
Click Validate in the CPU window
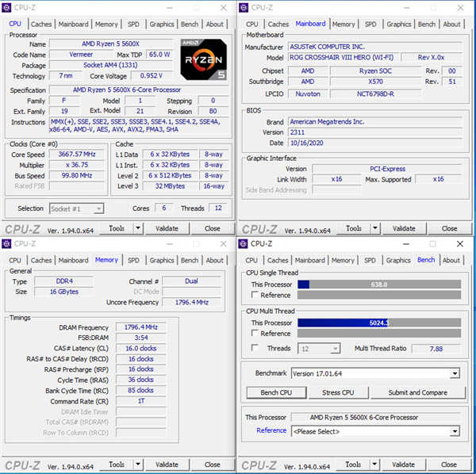point(167,228)
